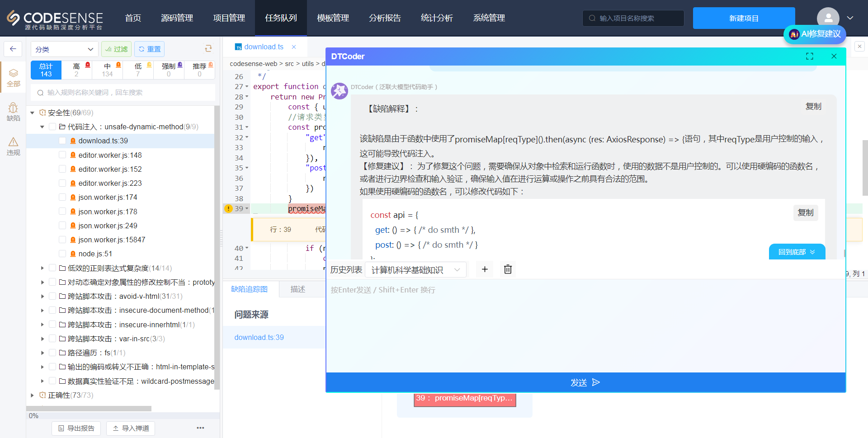Open the 分析报告 menu
The width and height of the screenshot is (868, 438).
tap(385, 18)
